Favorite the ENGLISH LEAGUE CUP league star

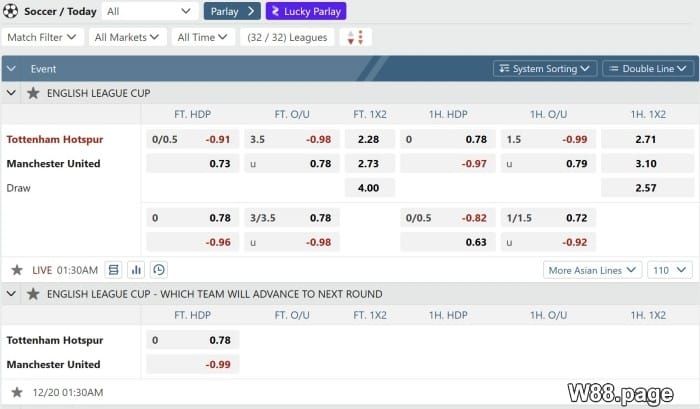(33, 93)
